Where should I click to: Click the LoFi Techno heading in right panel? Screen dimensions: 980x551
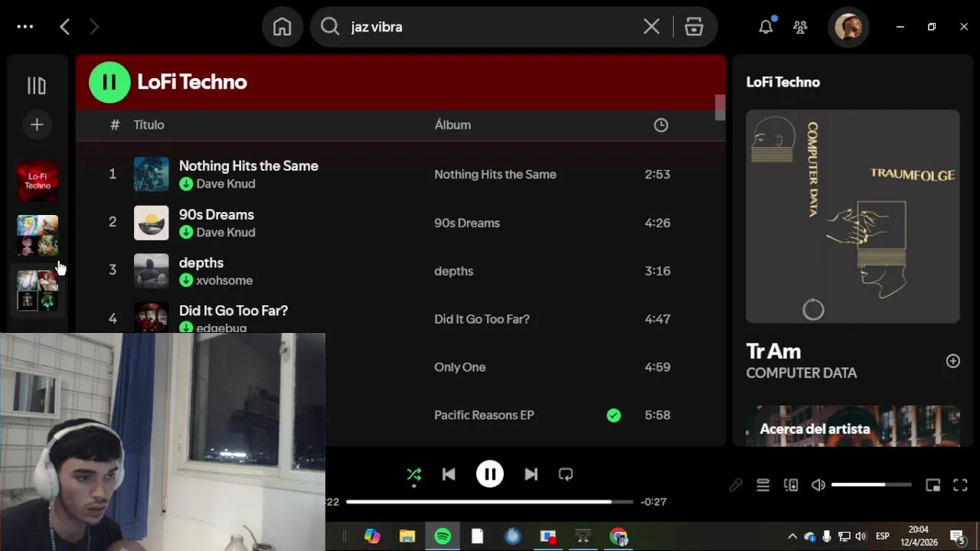(x=783, y=82)
